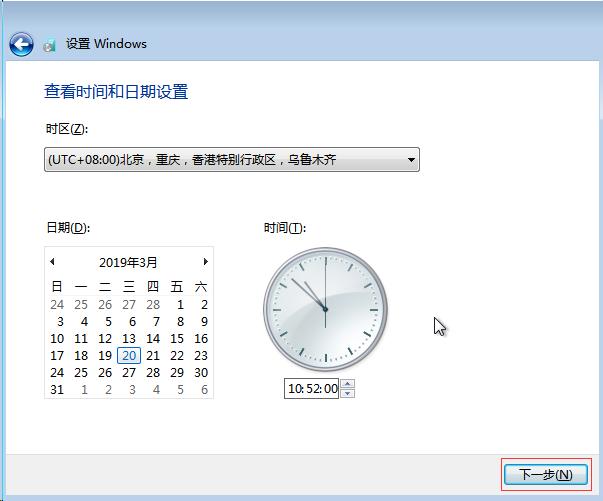This screenshot has height=501, width=603.
Task: Go back with the blue arrow button
Action: point(21,44)
